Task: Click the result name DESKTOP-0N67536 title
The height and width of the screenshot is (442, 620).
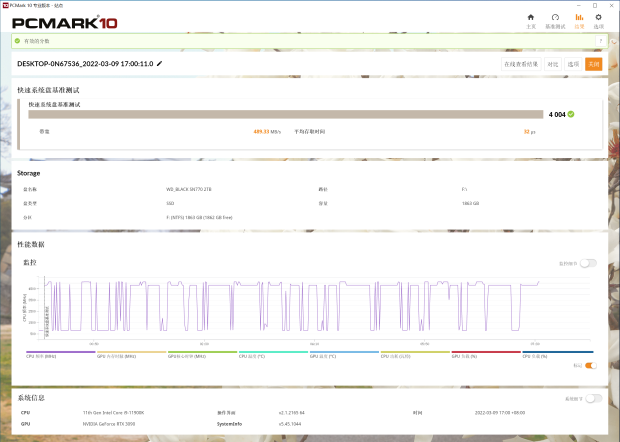Action: coord(85,64)
